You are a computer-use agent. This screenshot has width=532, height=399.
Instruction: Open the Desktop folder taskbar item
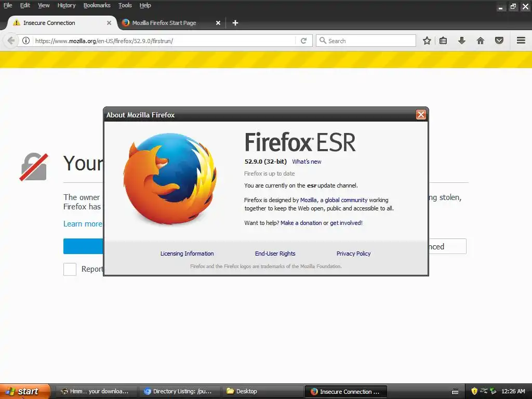pyautogui.click(x=262, y=391)
